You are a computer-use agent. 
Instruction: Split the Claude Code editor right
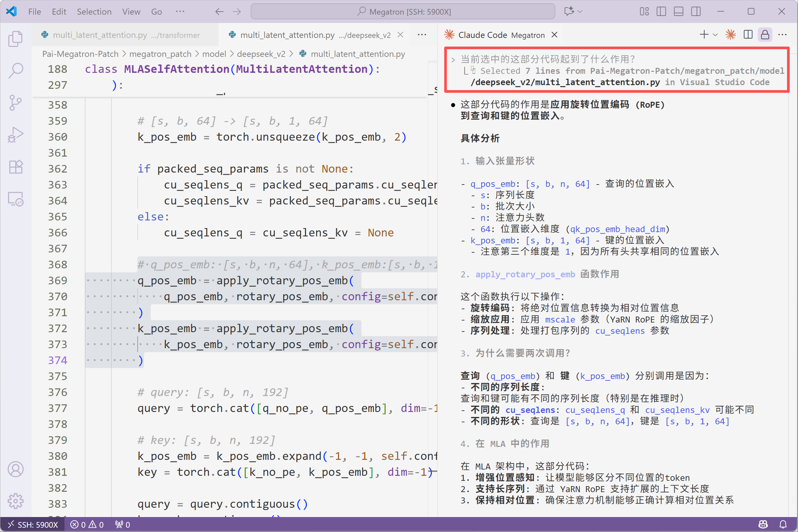[x=748, y=35]
